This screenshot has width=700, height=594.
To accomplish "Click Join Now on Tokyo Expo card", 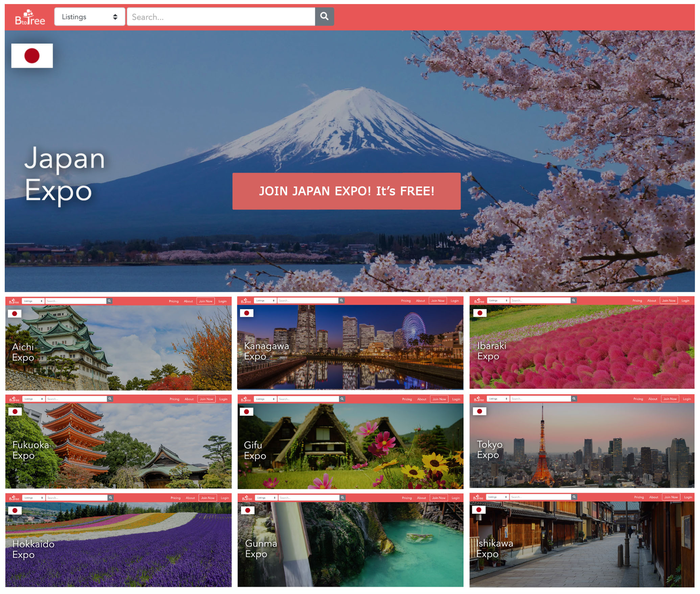I will coord(670,399).
